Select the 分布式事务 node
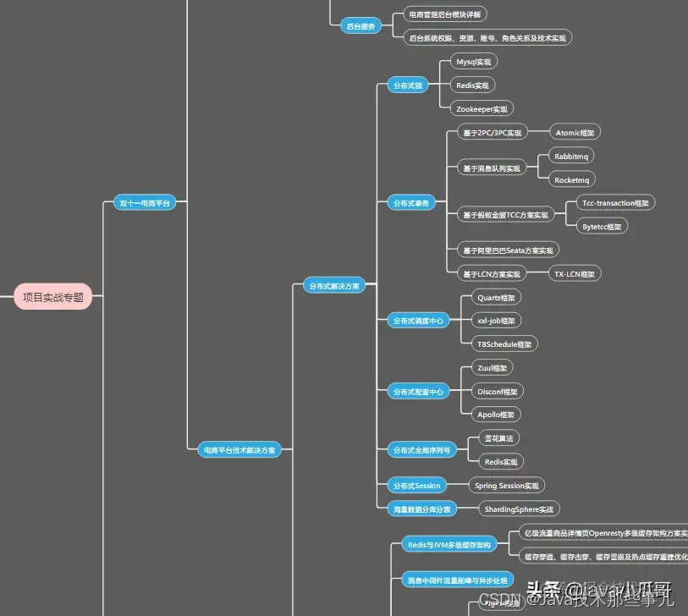688x616 pixels. point(411,203)
